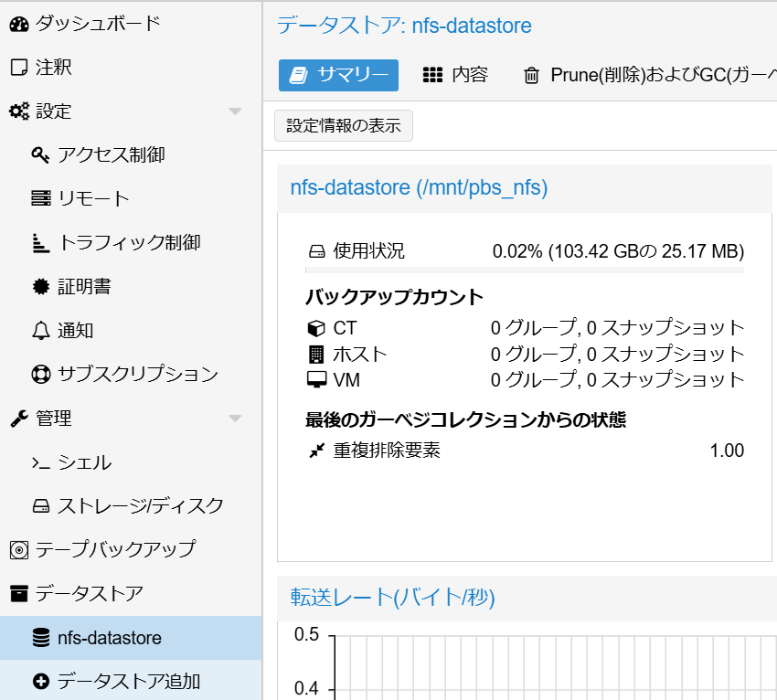Click the 転送レート chart plot area
The height and width of the screenshot is (700, 777).
556,668
